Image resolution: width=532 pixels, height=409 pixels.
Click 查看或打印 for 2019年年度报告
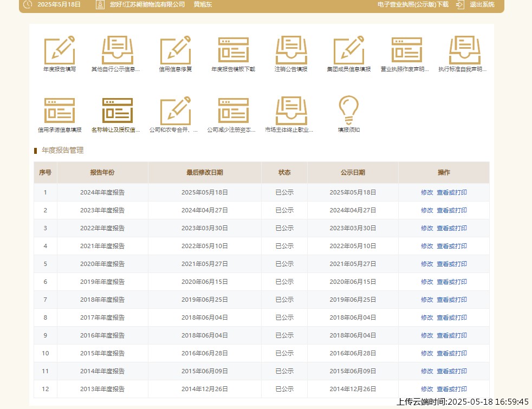coord(452,282)
